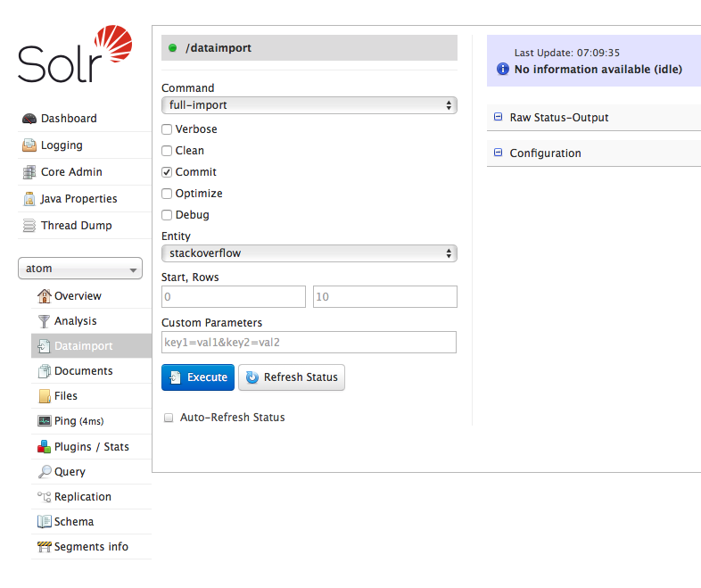The height and width of the screenshot is (588, 701).
Task: Select the Overview item for atom core
Action: tap(78, 296)
